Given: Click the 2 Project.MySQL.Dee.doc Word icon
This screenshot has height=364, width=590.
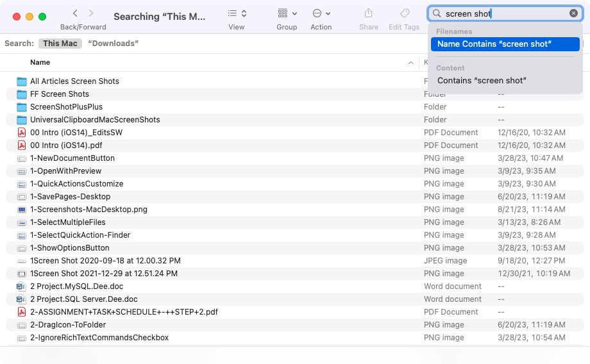Looking at the screenshot, I should point(22,286).
